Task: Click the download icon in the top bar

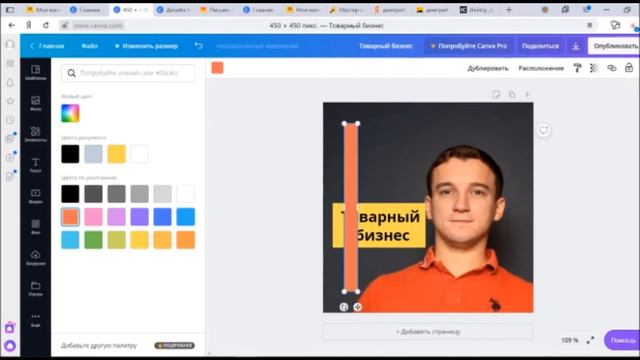Action: coord(576,46)
